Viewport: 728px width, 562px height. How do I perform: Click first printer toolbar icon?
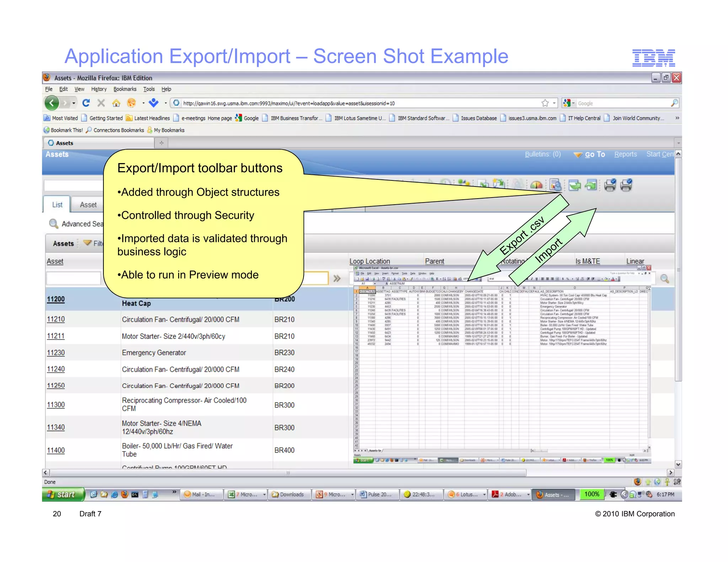(610, 185)
